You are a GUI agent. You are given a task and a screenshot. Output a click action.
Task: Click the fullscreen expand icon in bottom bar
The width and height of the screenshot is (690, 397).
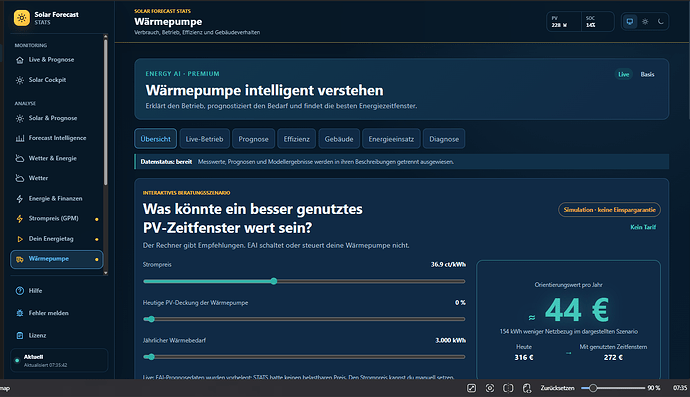[471, 388]
